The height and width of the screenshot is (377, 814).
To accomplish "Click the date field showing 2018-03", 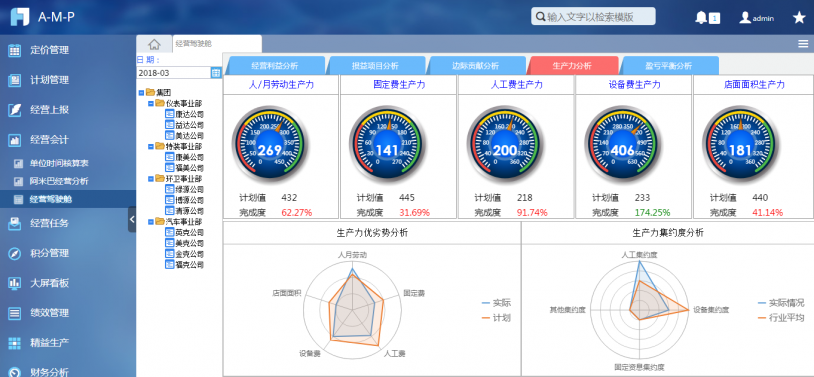I will (173, 73).
